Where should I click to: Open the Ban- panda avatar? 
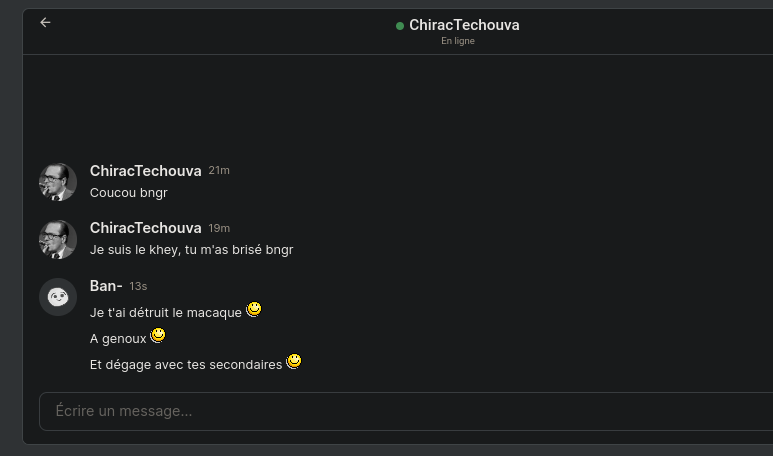(58, 297)
